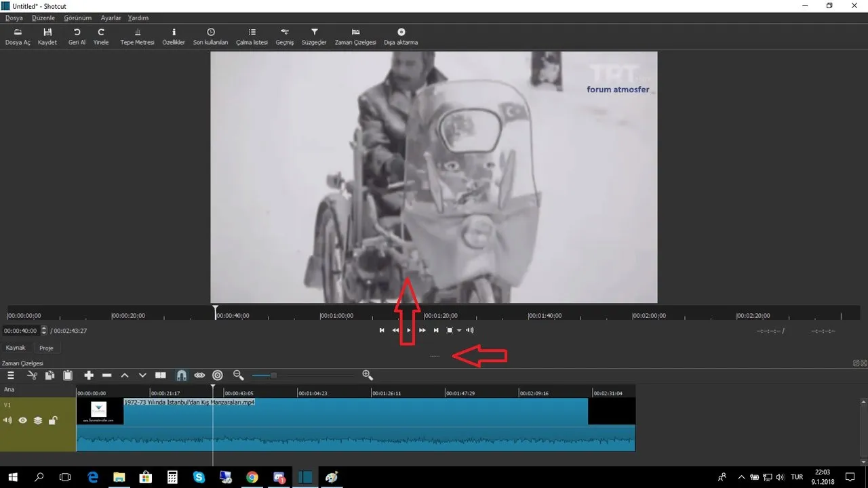Switch to the Proje tab
868x488 pixels.
[x=46, y=348]
